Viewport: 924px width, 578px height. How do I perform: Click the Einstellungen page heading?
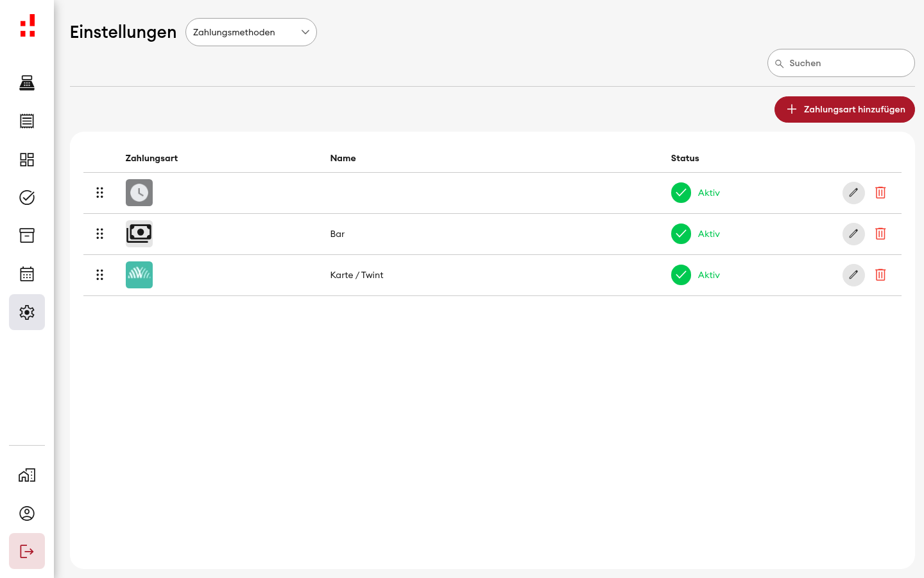pyautogui.click(x=123, y=32)
